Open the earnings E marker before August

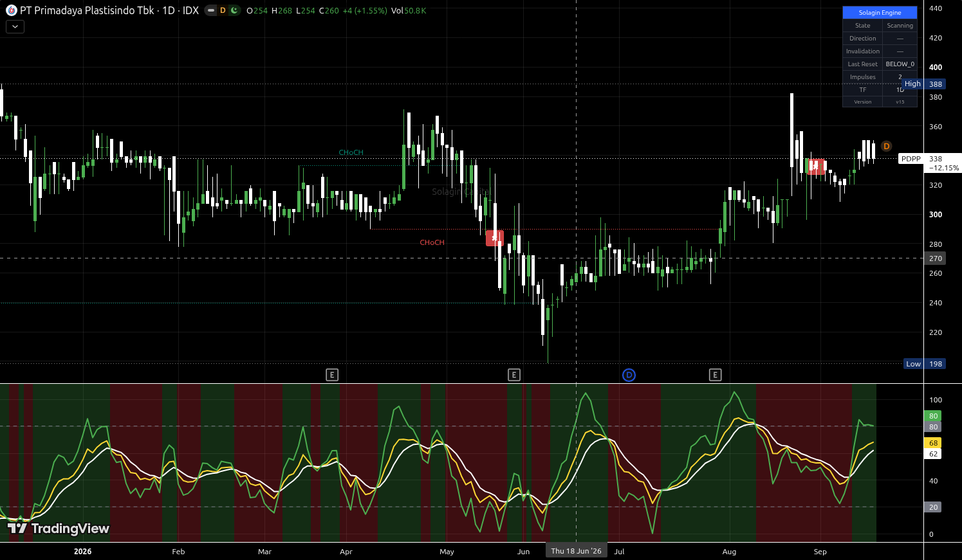click(715, 375)
